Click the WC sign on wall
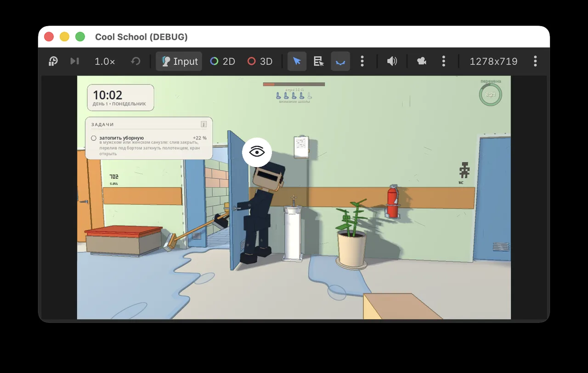588x373 pixels. [464, 173]
